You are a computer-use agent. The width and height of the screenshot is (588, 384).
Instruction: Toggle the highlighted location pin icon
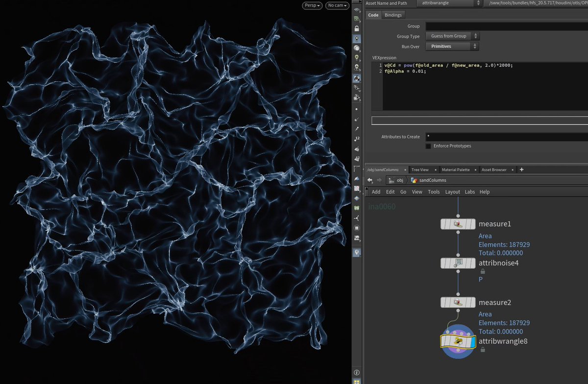coord(357,252)
